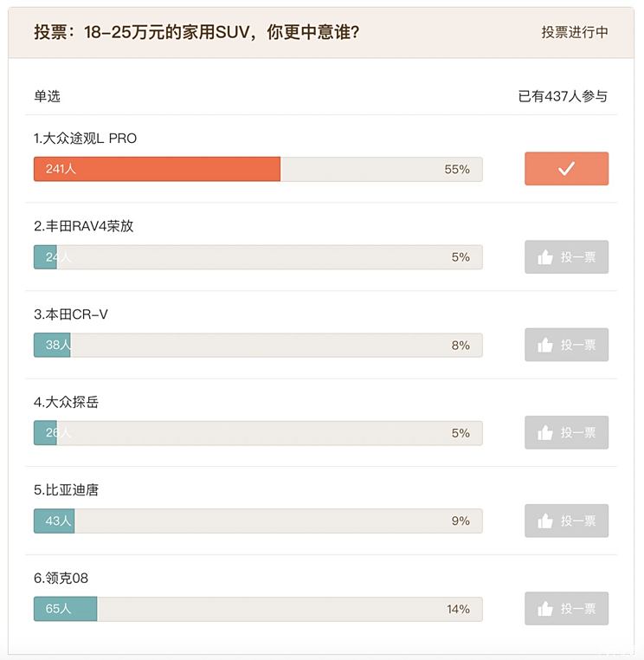Select option label 6.领克08
Viewport: 644px width, 660px height.
tap(61, 578)
